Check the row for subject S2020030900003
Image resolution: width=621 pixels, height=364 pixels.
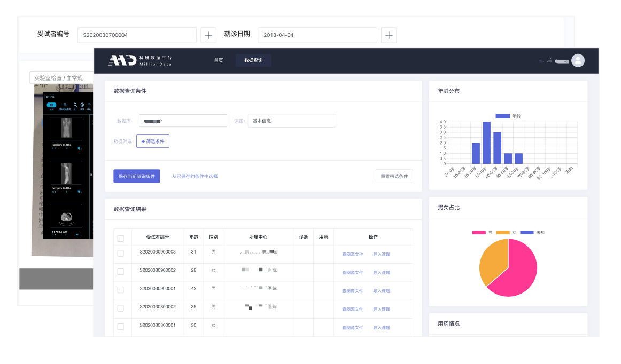(x=120, y=253)
